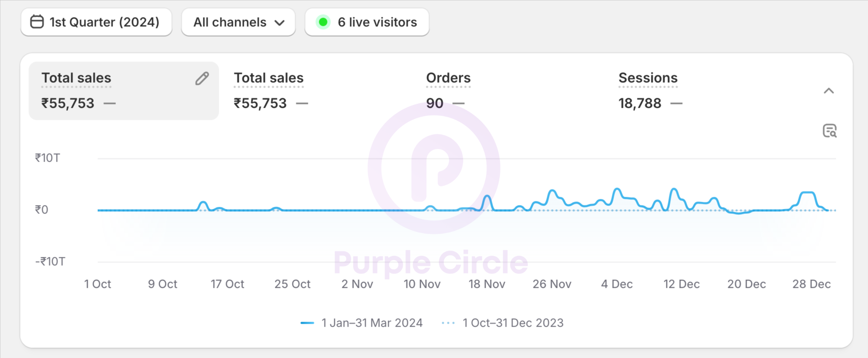
Task: Click the pencil edit icon on Total sales
Action: coord(202,79)
